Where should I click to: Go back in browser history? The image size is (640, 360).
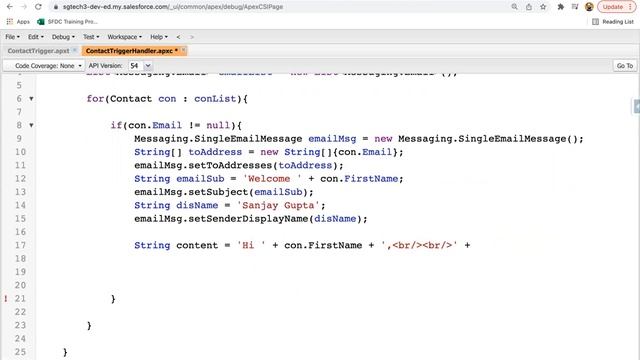pyautogui.click(x=9, y=7)
